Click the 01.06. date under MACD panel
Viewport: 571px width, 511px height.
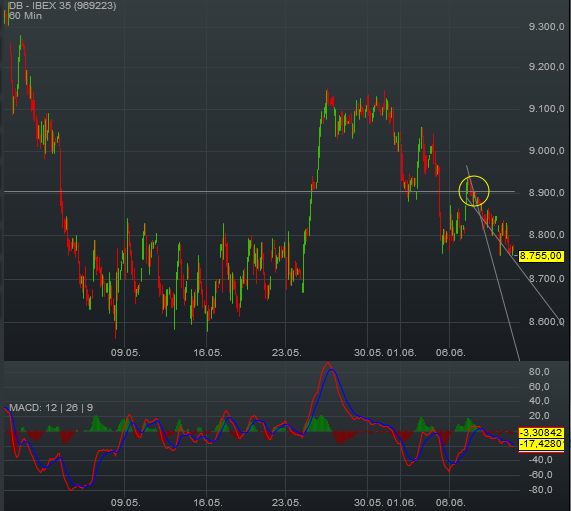click(401, 503)
